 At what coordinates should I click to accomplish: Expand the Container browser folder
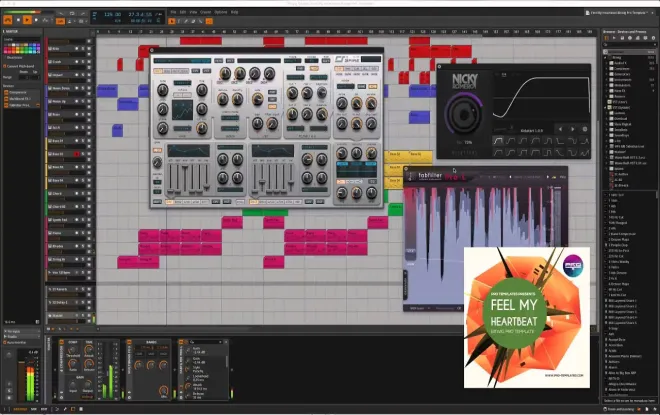tap(607, 69)
